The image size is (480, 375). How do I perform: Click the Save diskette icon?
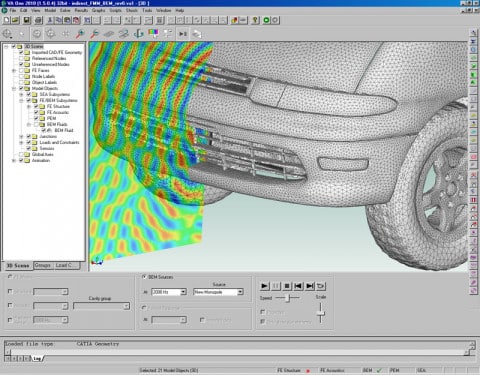tap(27, 20)
